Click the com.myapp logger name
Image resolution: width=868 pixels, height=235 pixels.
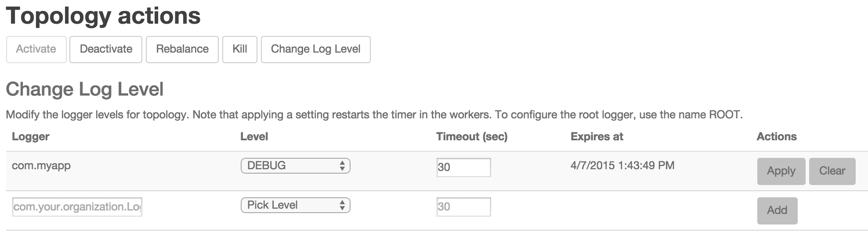[x=41, y=166]
